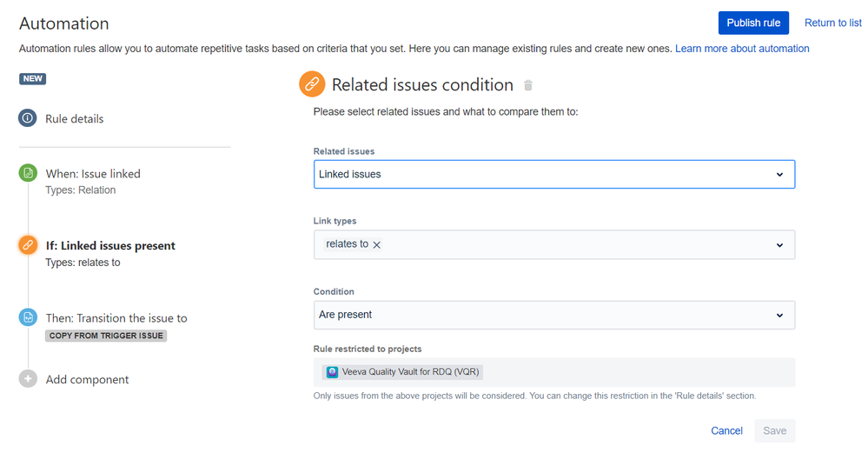Click the large orange link header icon
Viewport: 868px width, 466px height.
pyautogui.click(x=311, y=84)
